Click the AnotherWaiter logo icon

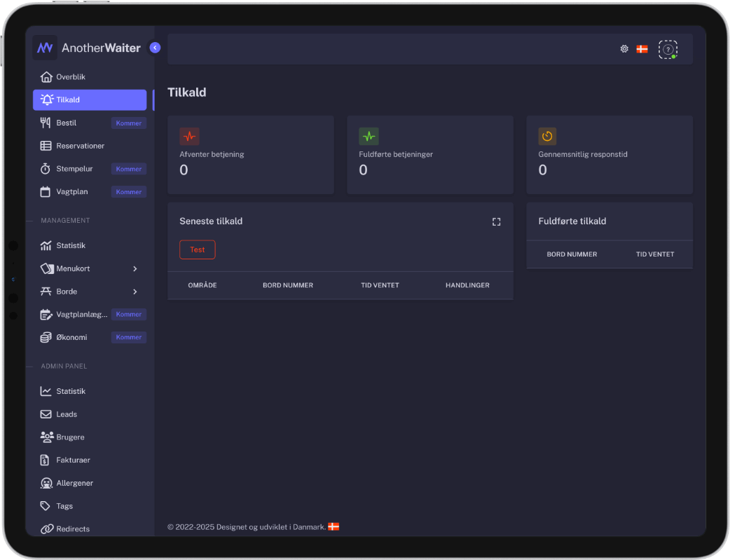click(x=45, y=48)
